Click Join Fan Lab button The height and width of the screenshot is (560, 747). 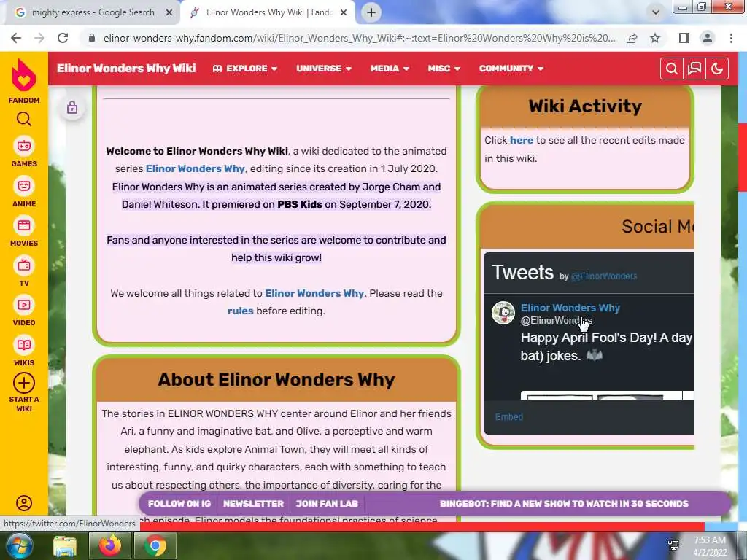[x=327, y=504]
